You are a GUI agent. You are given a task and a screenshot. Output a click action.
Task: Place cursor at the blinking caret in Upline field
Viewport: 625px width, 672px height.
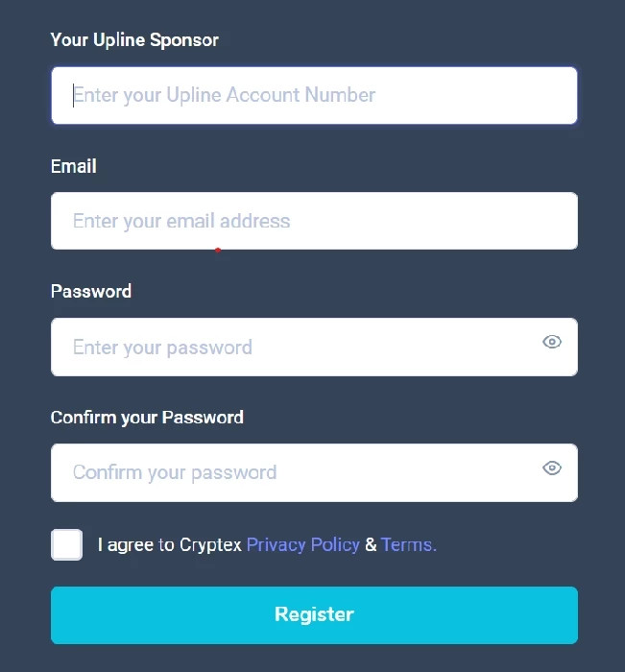[x=73, y=95]
